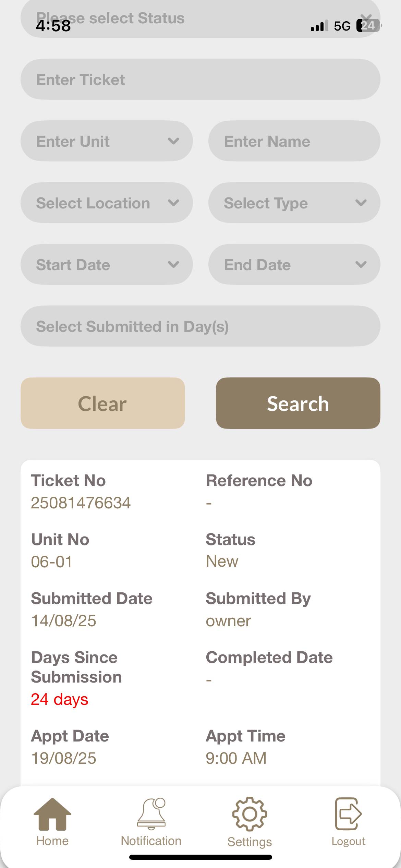This screenshot has height=868, width=401.
Task: Click the Enter Ticket input field
Action: [x=200, y=80]
